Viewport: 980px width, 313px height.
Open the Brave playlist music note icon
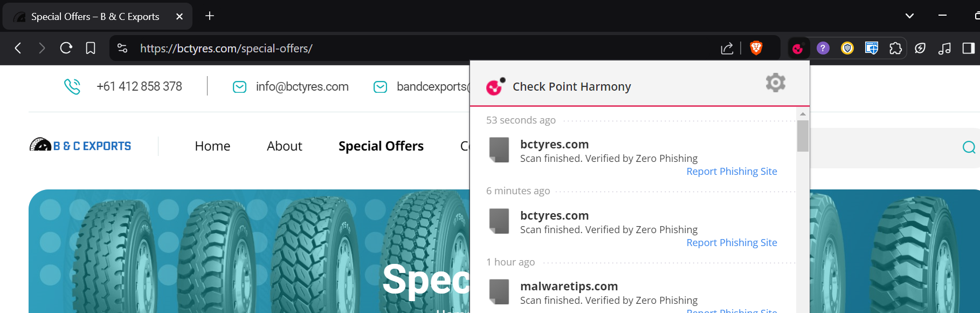tap(944, 49)
